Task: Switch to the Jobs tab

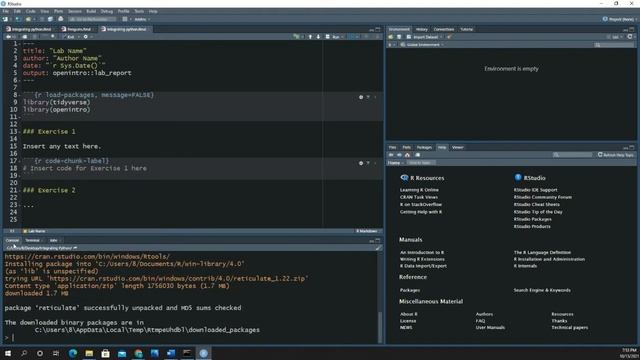Action: [53, 240]
